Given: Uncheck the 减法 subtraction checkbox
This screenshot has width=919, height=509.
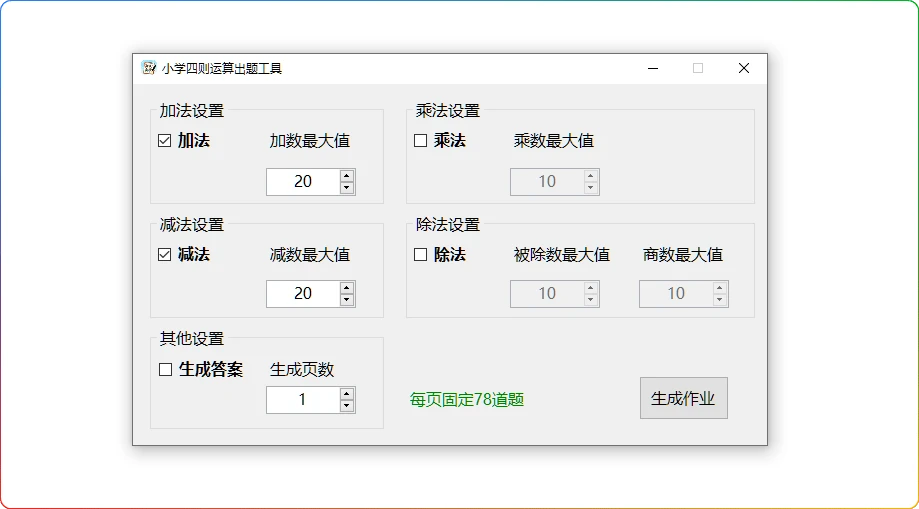Looking at the screenshot, I should [x=165, y=255].
